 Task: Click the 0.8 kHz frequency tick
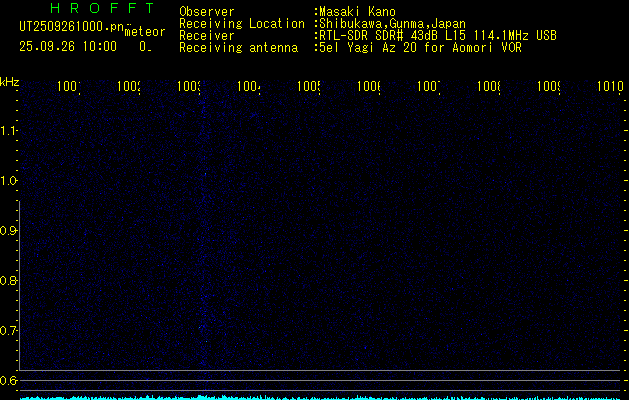(9, 281)
